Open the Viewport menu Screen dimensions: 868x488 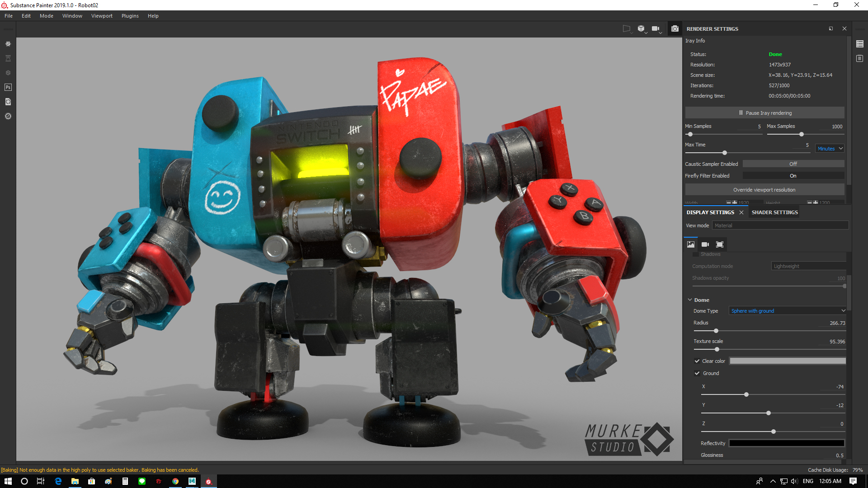coord(102,16)
